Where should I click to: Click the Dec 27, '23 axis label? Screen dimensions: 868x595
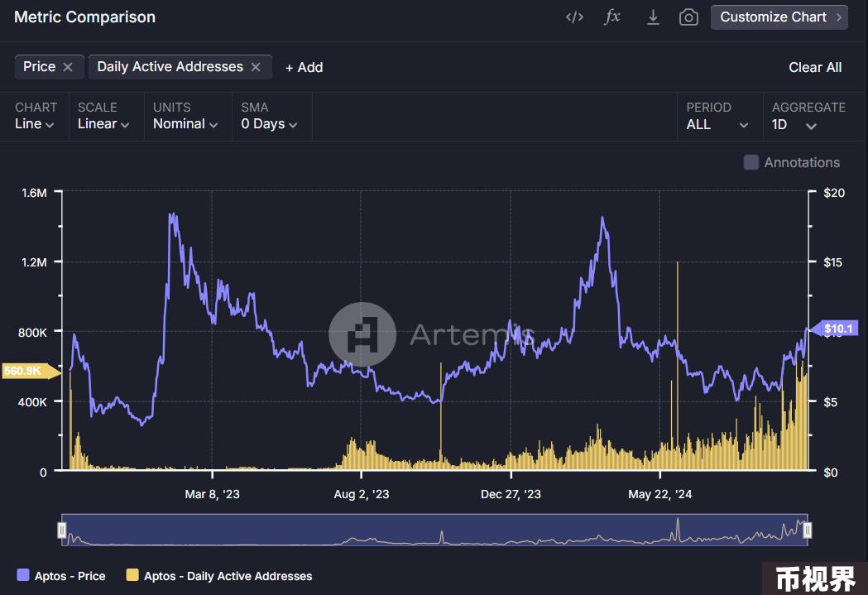[x=511, y=494]
